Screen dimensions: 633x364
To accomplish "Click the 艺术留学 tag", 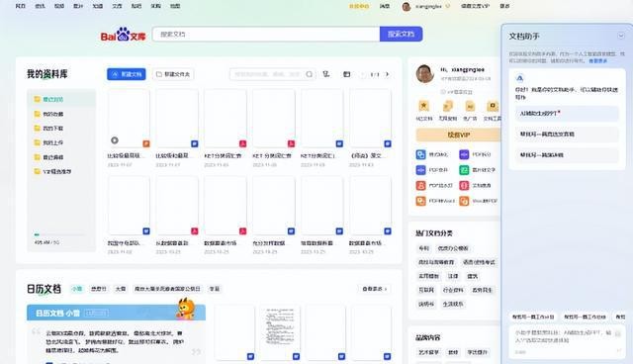I will tap(428, 352).
